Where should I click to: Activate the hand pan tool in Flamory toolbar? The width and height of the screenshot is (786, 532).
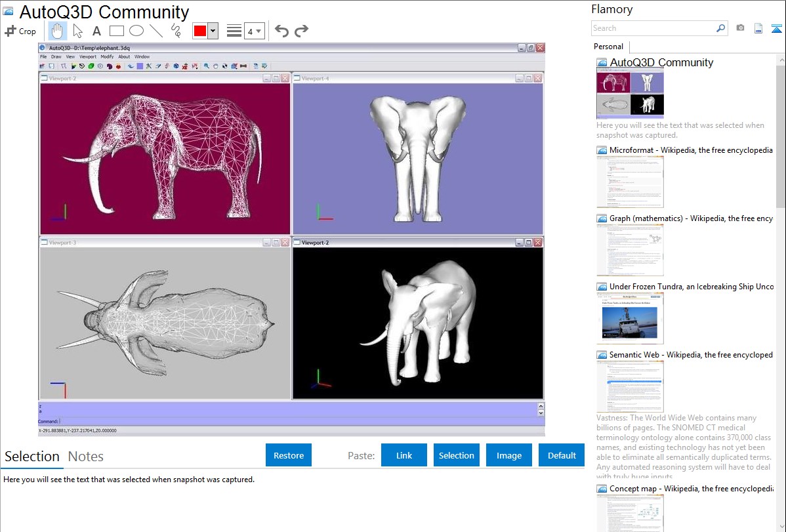click(x=57, y=31)
